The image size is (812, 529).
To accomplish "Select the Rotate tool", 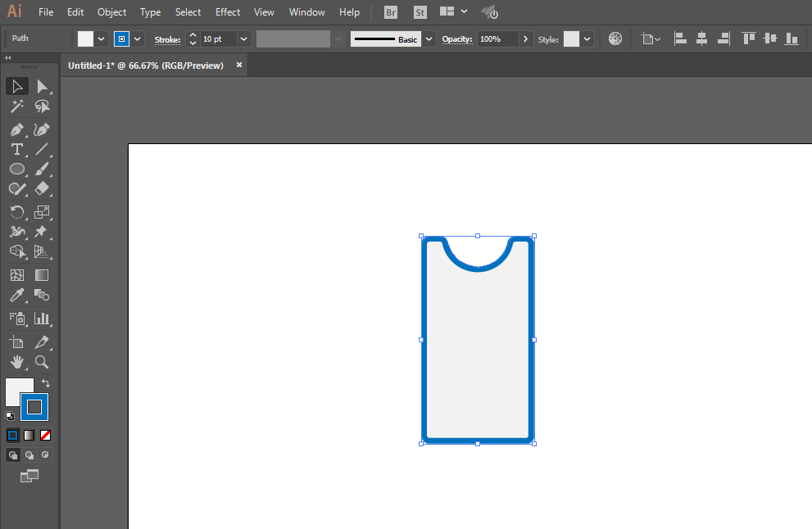I will click(x=16, y=211).
